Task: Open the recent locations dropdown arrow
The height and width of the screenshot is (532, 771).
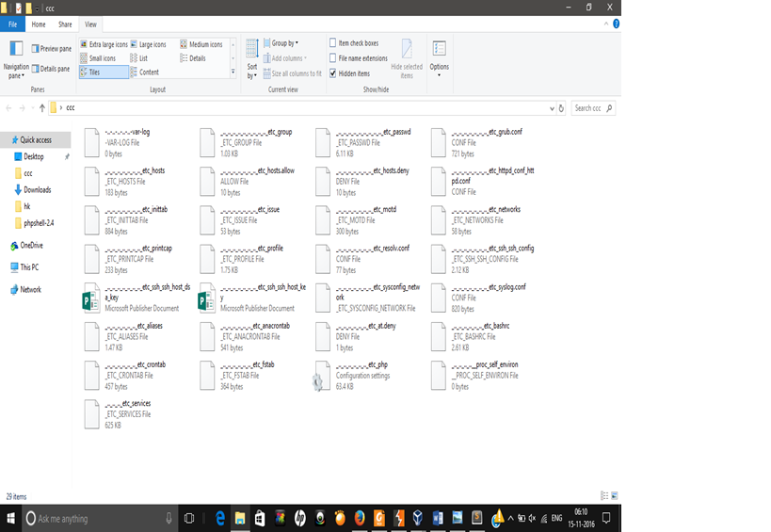Action: point(32,108)
